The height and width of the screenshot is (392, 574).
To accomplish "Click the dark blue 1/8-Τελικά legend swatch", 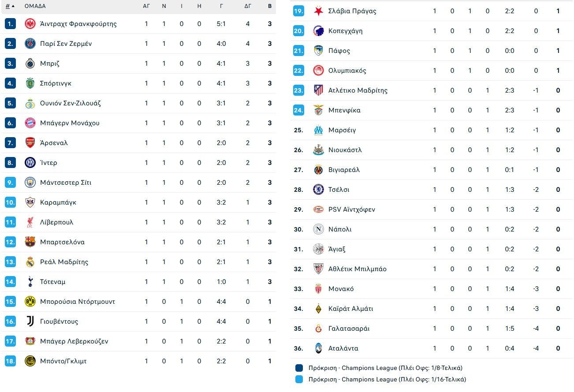I will pos(299,368).
